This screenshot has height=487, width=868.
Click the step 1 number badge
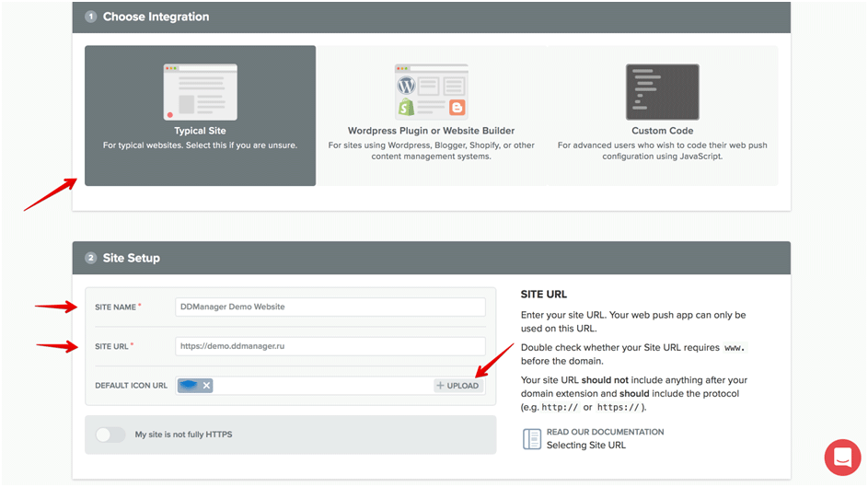tap(91, 17)
